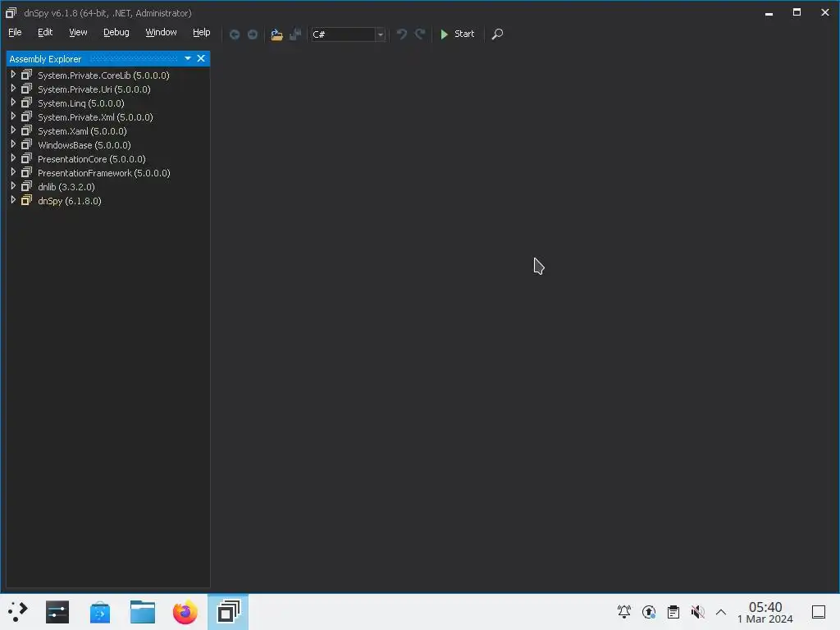The image size is (840, 630).
Task: Click the Assembly Explorer panel title
Action: [45, 59]
